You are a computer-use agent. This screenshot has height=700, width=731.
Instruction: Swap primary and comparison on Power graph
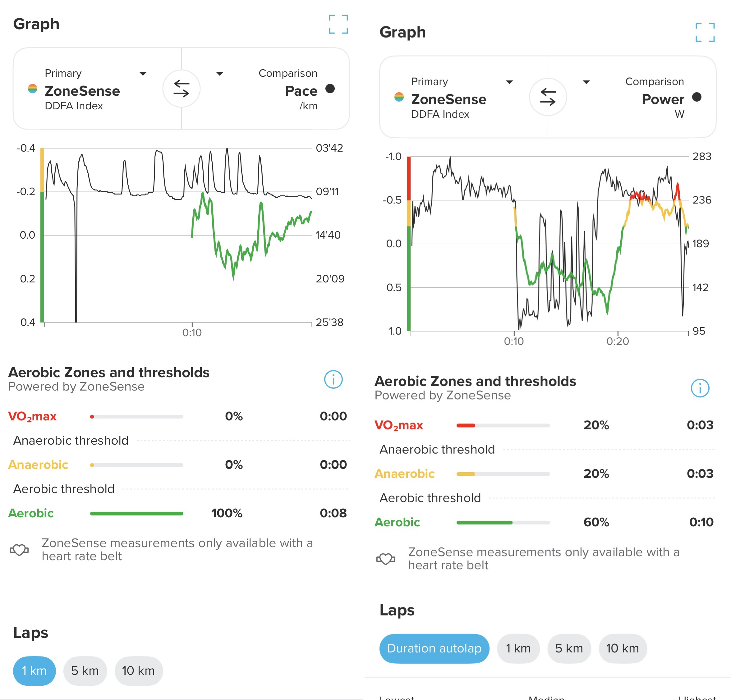point(548,97)
